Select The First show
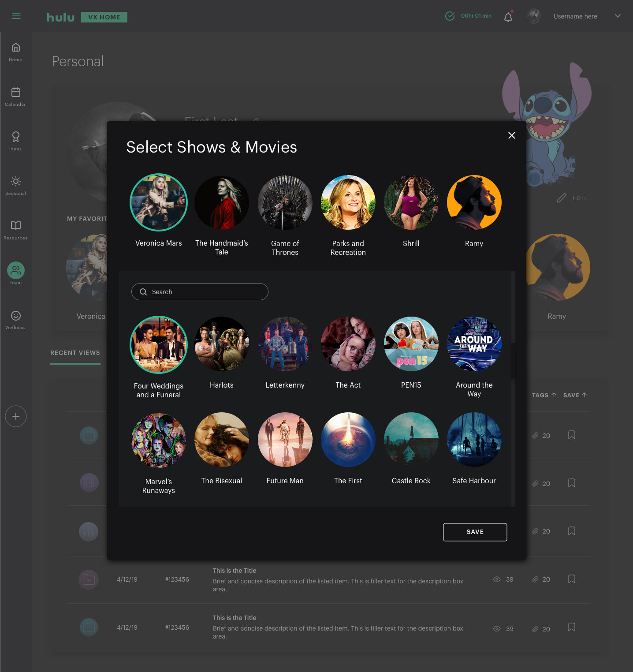The image size is (633, 672). coord(348,440)
